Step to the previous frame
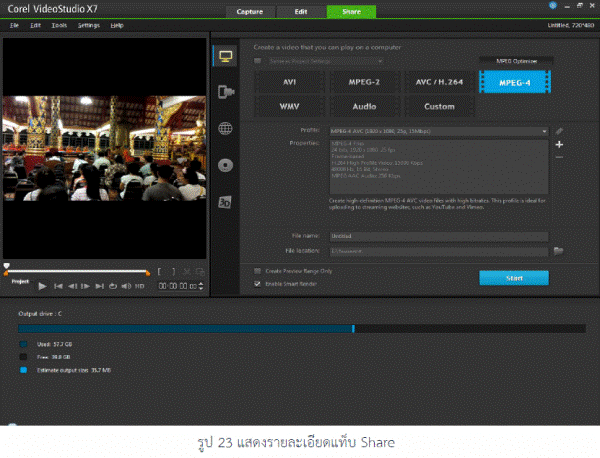Viewport: 600px width, 458px height. tap(72, 286)
